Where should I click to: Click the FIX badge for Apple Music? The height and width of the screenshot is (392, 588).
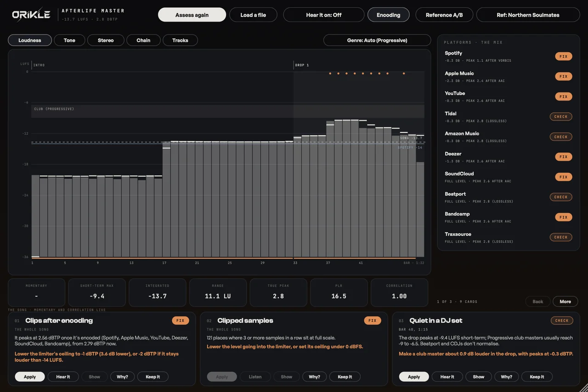coord(564,77)
